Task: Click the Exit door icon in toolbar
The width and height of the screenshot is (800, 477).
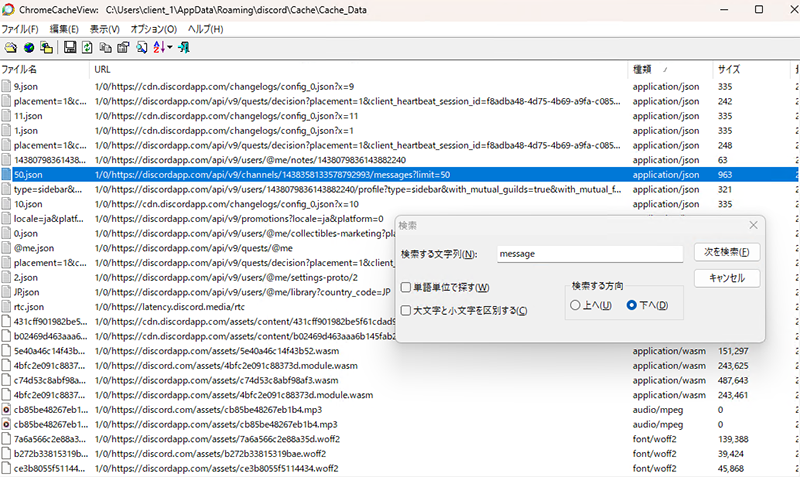Action: (185, 48)
